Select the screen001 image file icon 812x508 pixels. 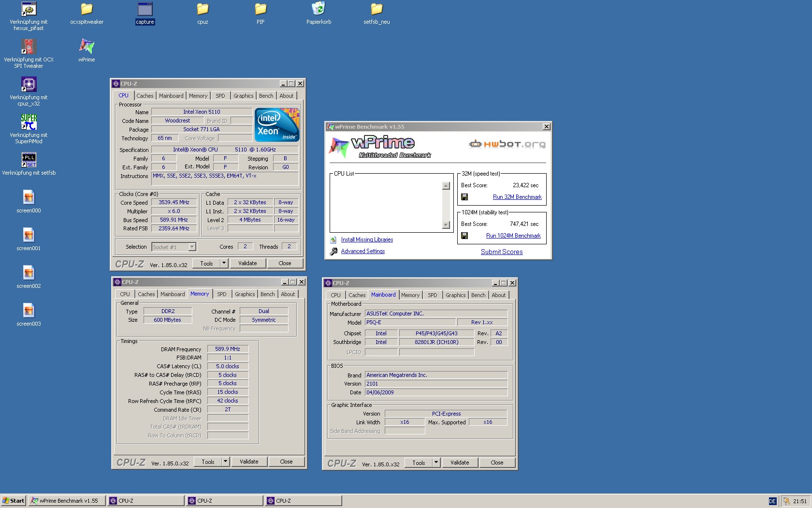click(x=29, y=235)
